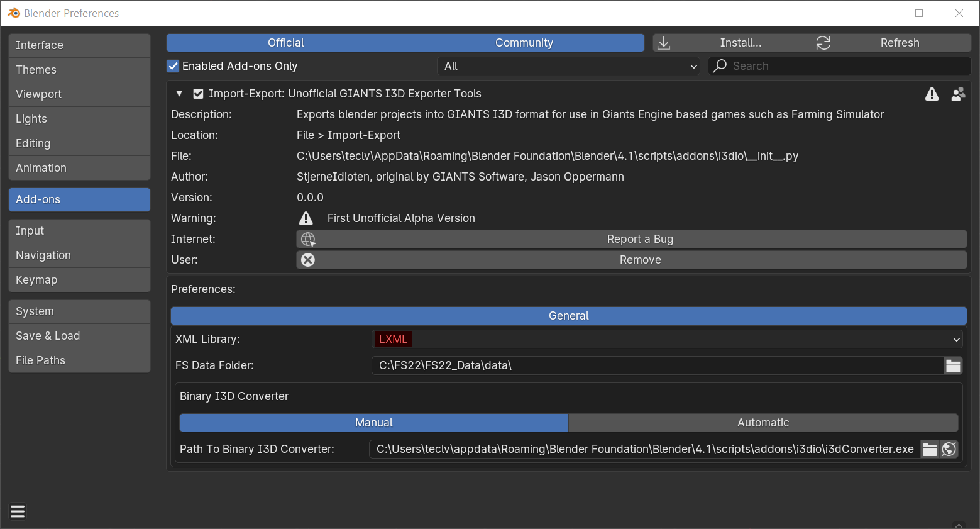Click the File > Import-Export location text
Image resolution: width=980 pixels, height=529 pixels.
point(348,135)
